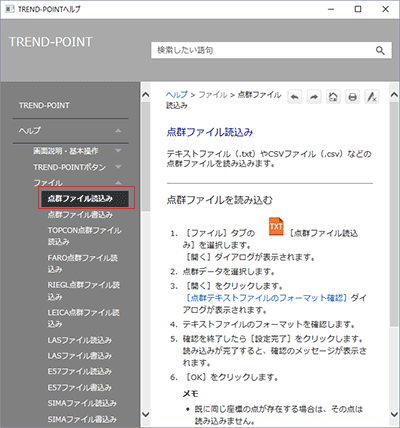Maximize the help window
Image resolution: width=400 pixels, height=428 pixels.
[x=358, y=9]
